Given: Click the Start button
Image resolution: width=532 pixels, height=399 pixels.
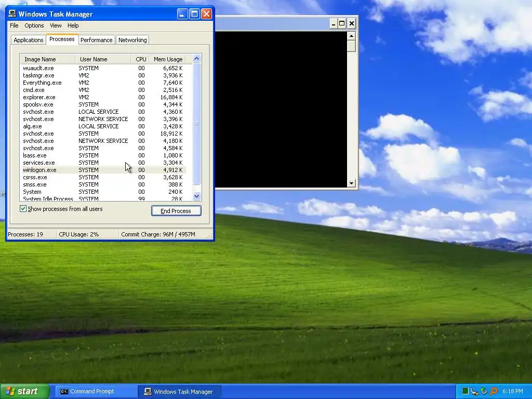Looking at the screenshot, I should click(24, 391).
